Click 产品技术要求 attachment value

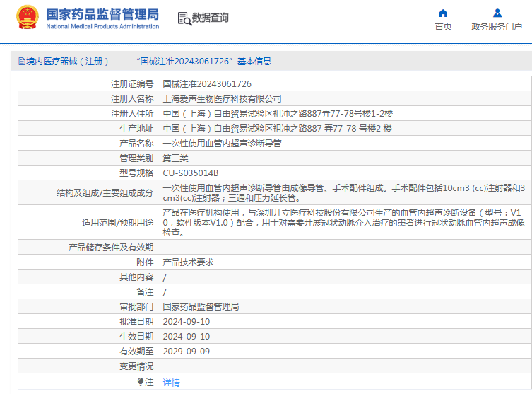pyautogui.click(x=189, y=262)
